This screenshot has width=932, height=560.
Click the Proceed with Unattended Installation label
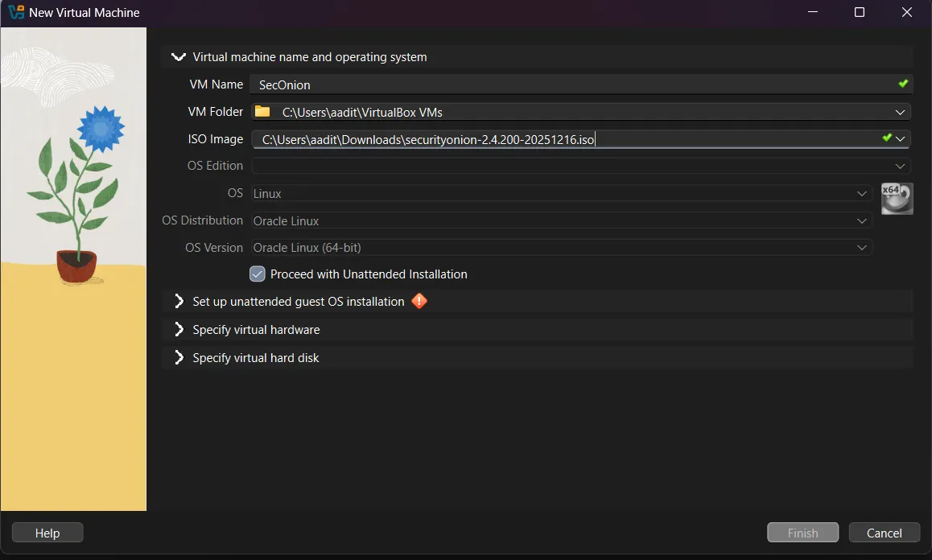coord(369,274)
